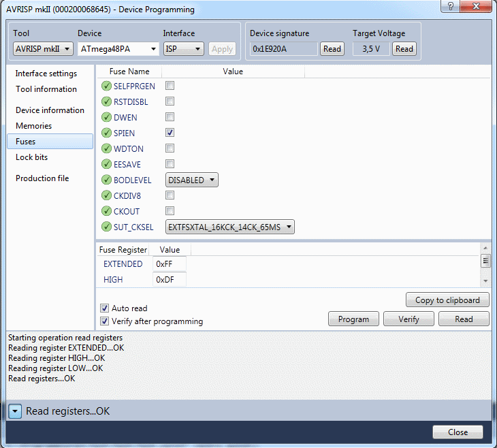Click the green check icon beside SUT_CKSEL

[x=106, y=227]
